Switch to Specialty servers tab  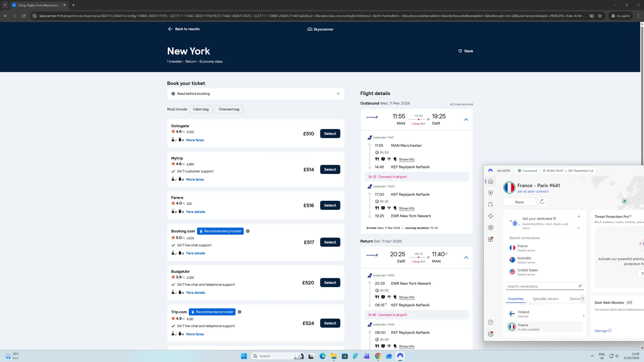(x=545, y=299)
